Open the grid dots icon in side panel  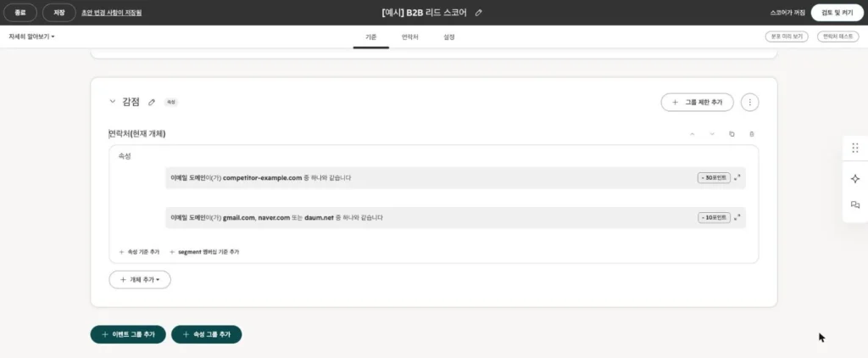(855, 148)
